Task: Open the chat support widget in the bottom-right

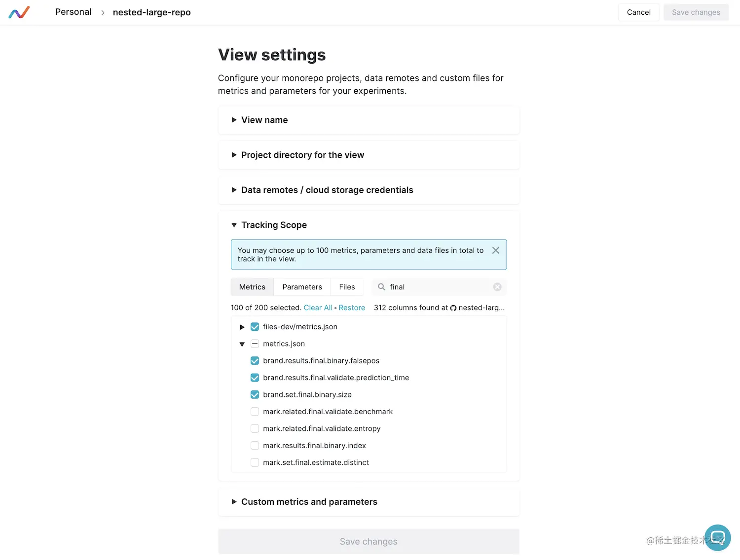Action: pos(718,537)
